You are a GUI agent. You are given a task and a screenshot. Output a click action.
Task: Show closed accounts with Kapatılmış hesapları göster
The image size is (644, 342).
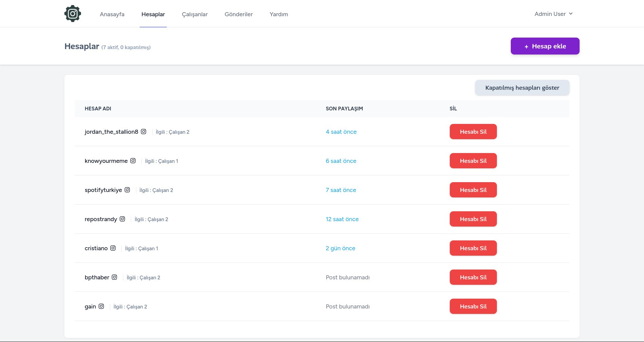522,88
